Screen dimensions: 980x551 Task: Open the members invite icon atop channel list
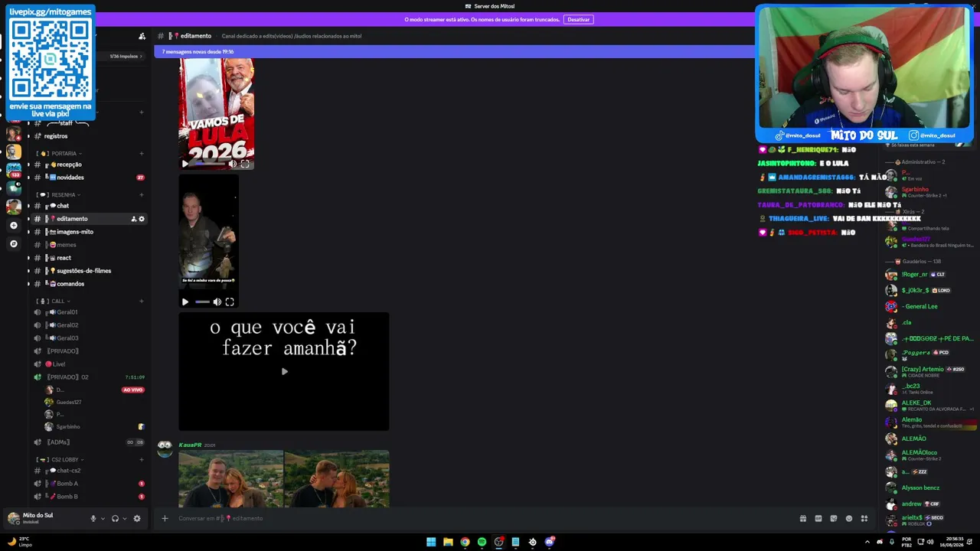(142, 36)
